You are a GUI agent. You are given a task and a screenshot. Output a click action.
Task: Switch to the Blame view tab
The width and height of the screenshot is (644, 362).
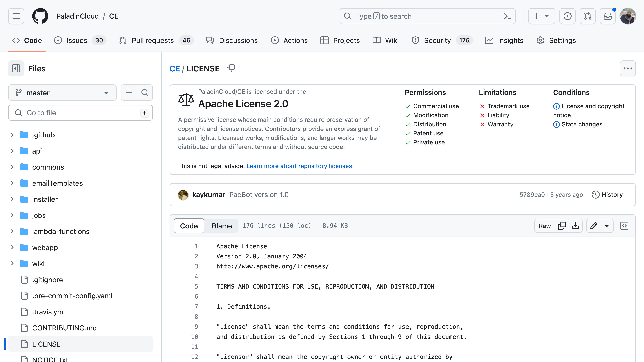pos(222,226)
